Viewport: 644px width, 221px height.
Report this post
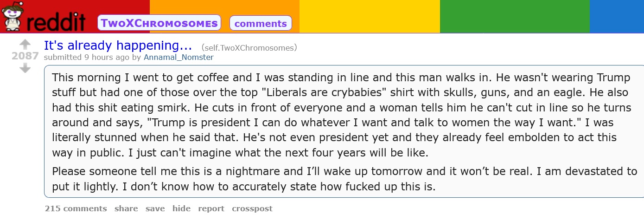click(211, 208)
